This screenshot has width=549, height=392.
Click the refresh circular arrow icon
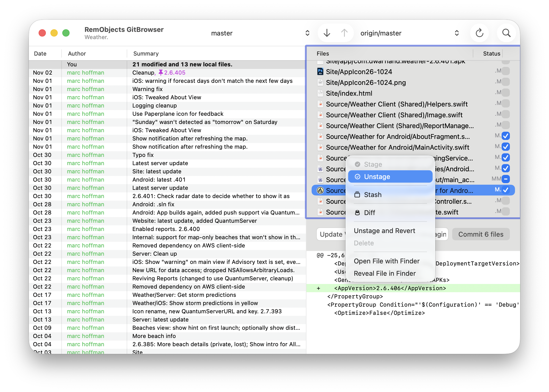click(479, 33)
